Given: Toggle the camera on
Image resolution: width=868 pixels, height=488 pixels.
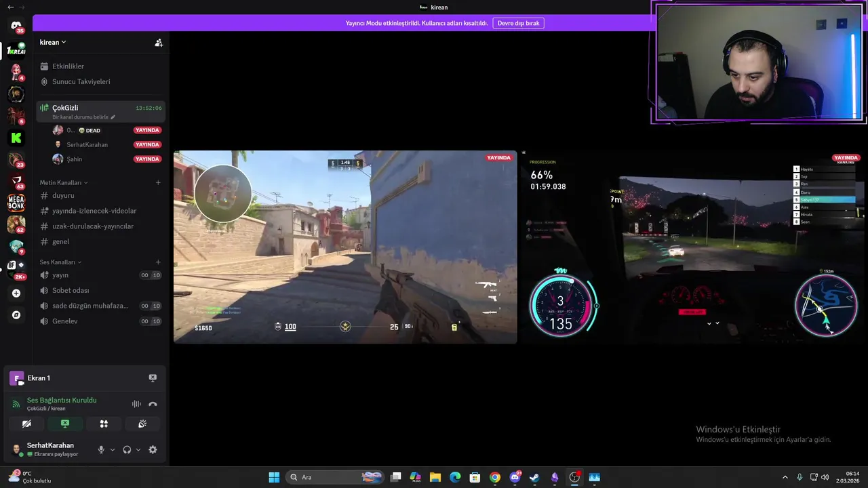Looking at the screenshot, I should click(26, 424).
